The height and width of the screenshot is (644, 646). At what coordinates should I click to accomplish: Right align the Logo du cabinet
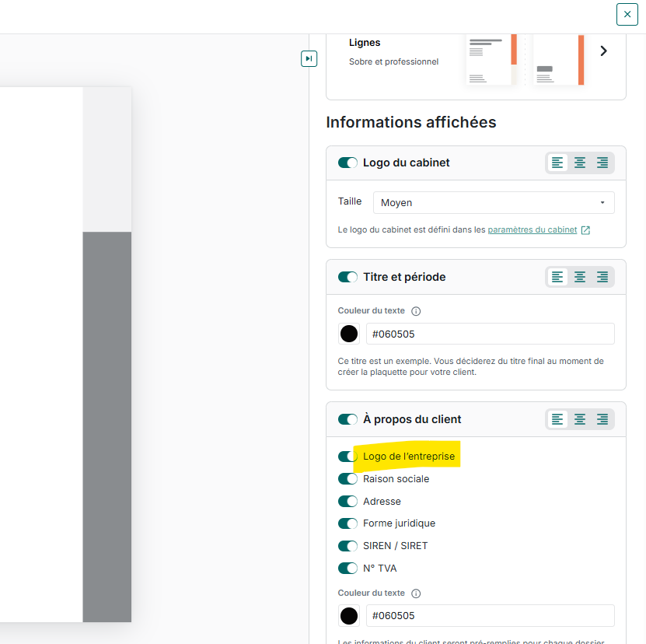tap(602, 163)
